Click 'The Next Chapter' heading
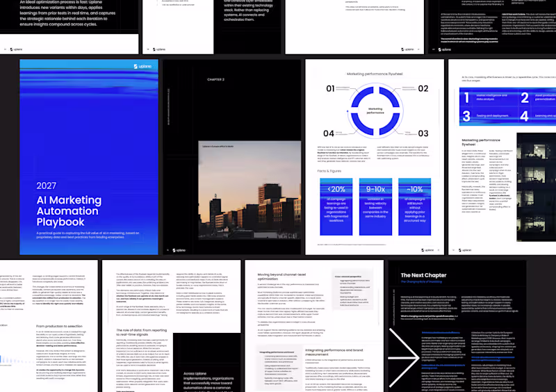Viewport: 556px width, 392px height. tap(423, 275)
